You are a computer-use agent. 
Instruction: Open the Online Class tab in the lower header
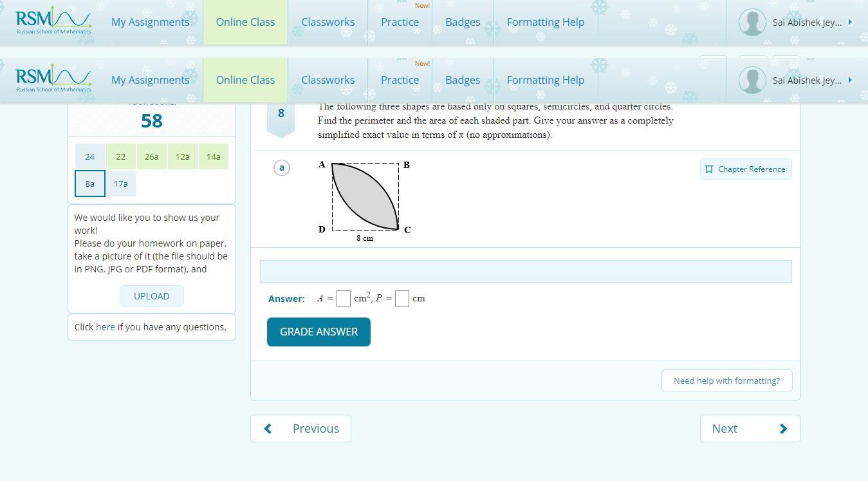click(245, 80)
